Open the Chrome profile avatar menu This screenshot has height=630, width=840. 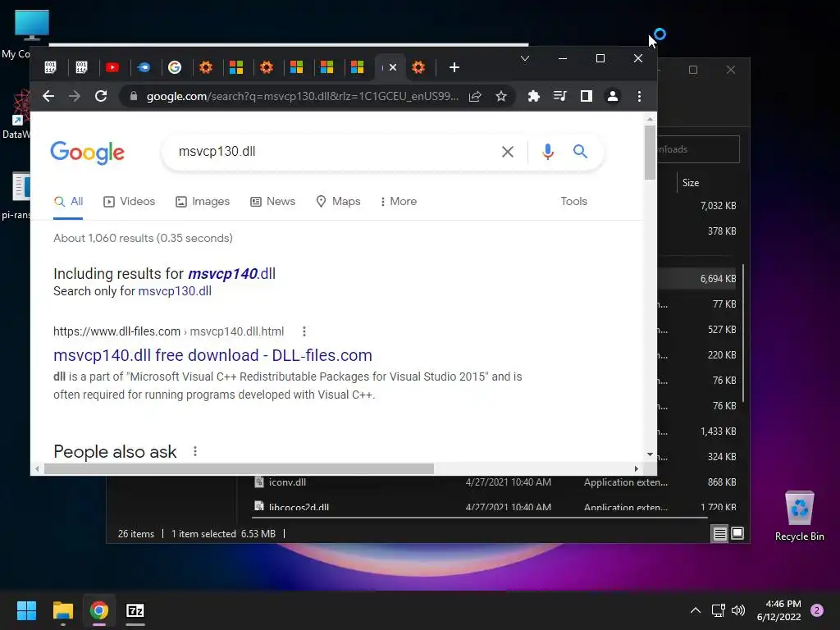tap(612, 97)
